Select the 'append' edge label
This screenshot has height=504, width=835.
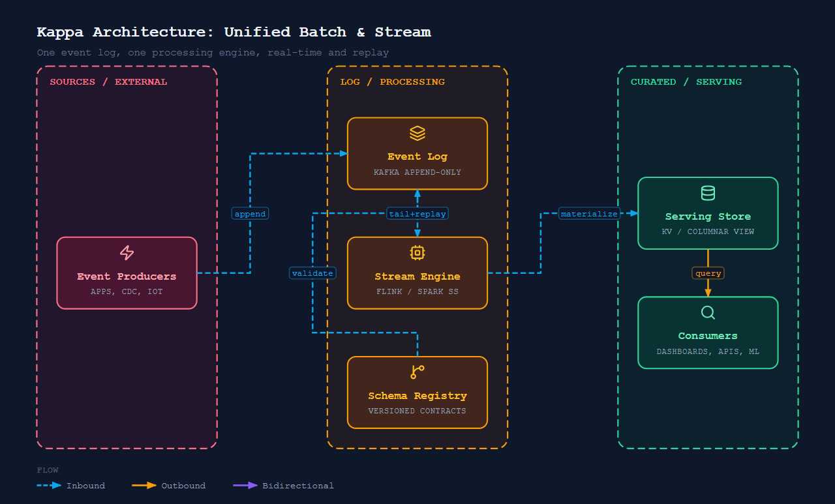[x=250, y=213]
